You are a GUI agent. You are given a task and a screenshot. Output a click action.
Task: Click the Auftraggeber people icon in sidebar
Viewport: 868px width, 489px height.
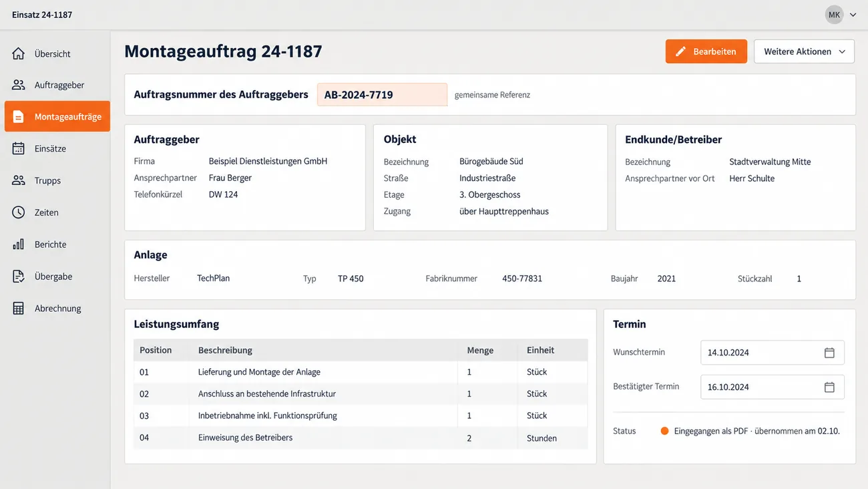(x=19, y=85)
